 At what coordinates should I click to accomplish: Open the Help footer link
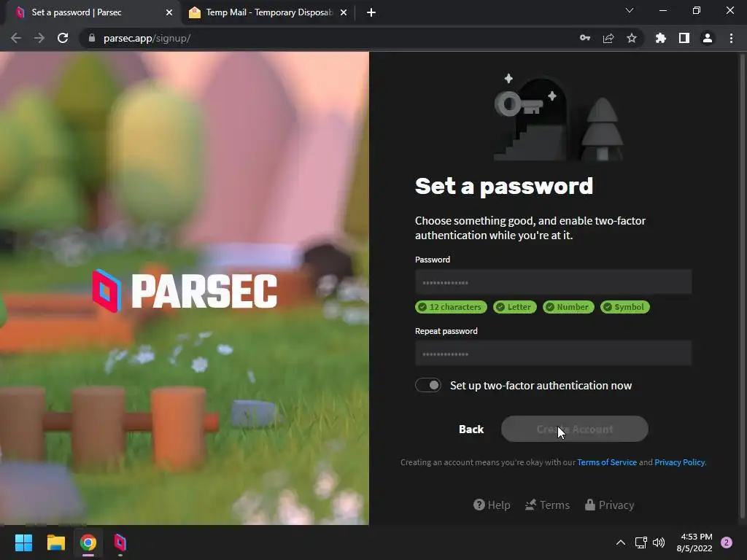coord(492,505)
